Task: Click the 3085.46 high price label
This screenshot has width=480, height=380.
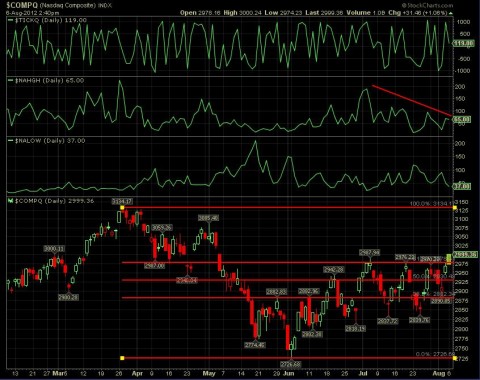Action: 209,218
